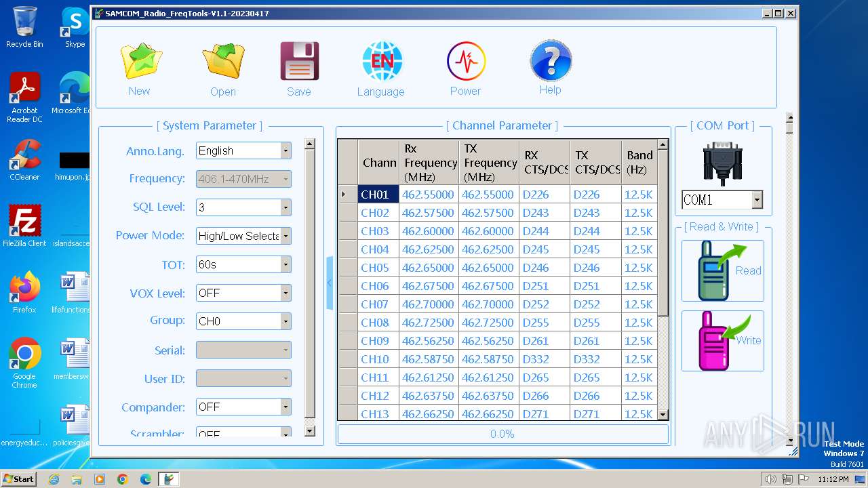Click CH04 TX CTS/DCS cell D245
The image size is (868, 488).
[x=595, y=249]
